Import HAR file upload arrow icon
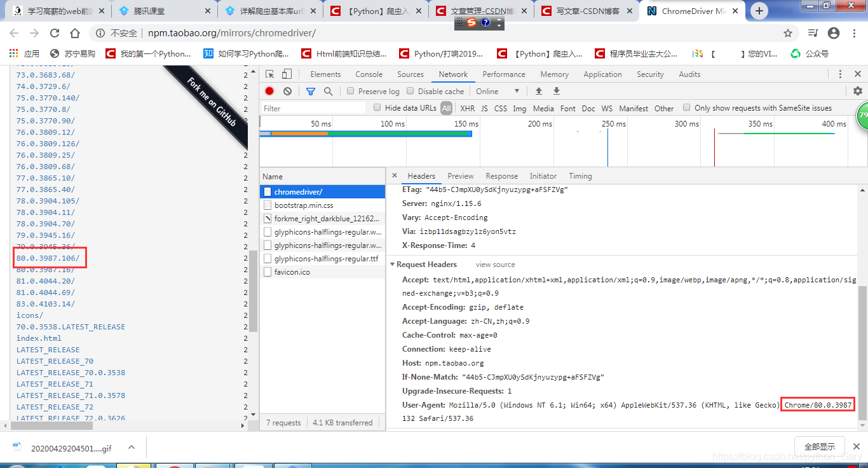 [x=539, y=92]
